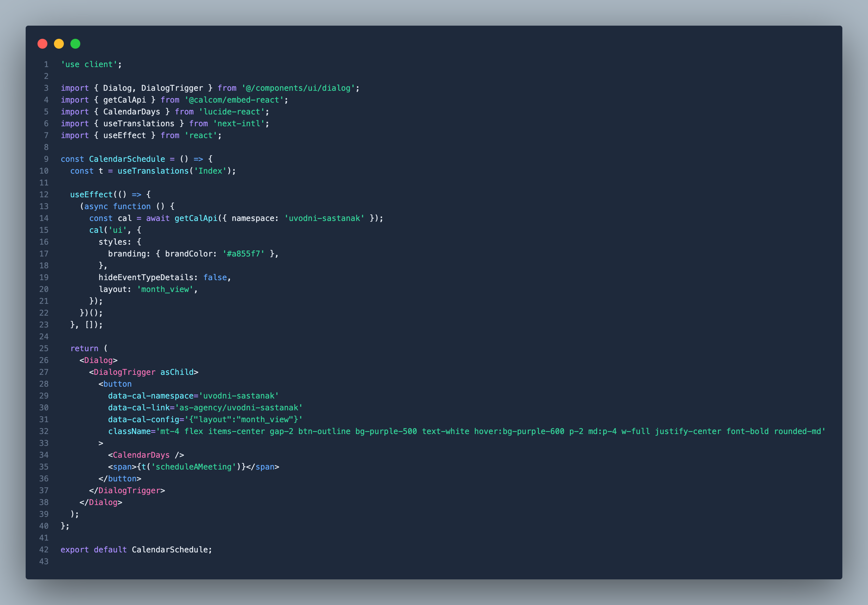Click the return keyword on line 25
The height and width of the screenshot is (605, 868).
(x=84, y=349)
